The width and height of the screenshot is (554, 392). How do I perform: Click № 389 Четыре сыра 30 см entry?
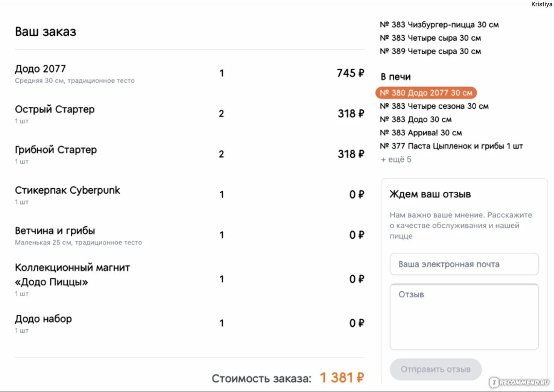click(x=431, y=51)
